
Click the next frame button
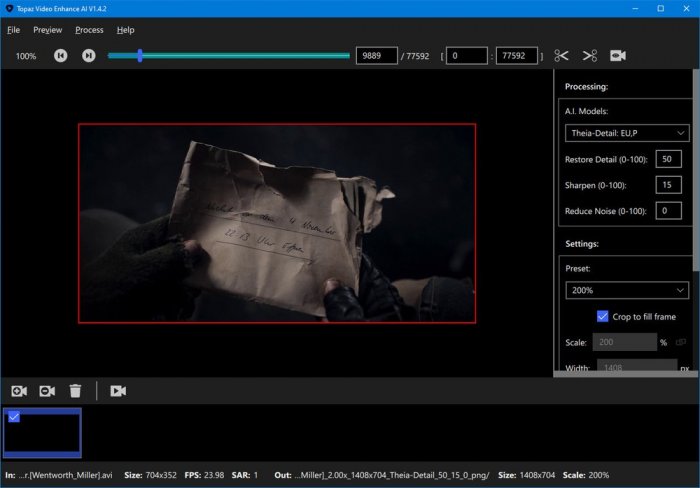click(88, 55)
